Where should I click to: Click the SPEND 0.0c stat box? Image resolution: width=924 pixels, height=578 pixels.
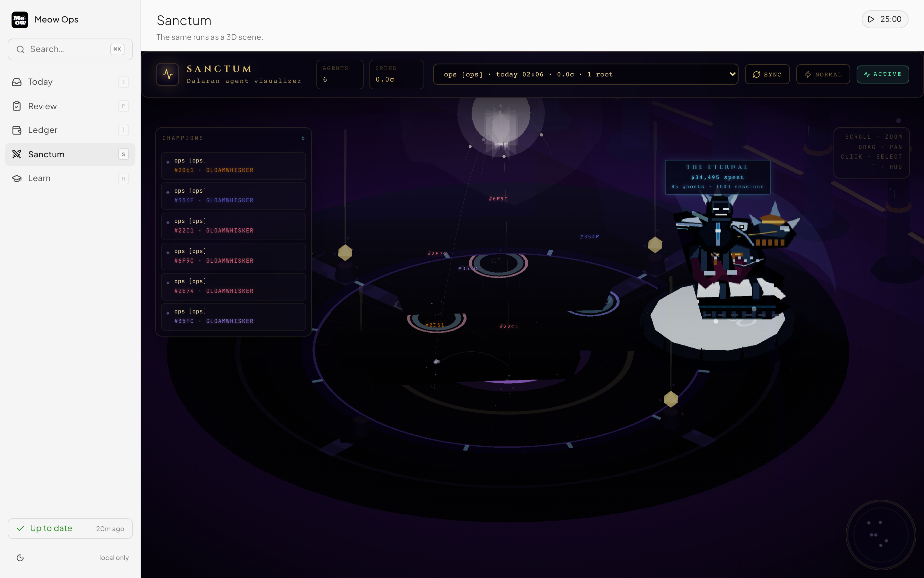tap(396, 74)
